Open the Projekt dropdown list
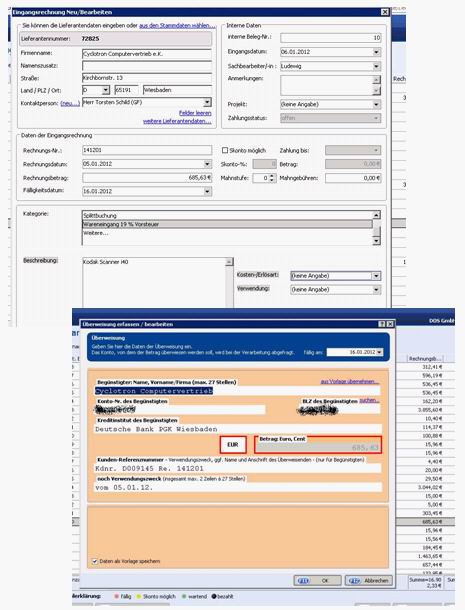This screenshot has height=610, width=465. 376,104
